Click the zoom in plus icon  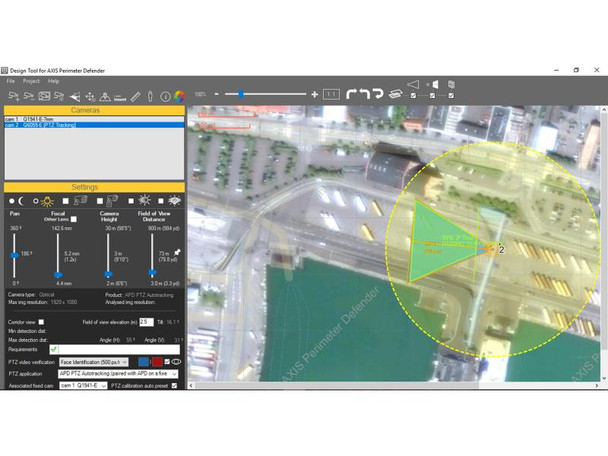(x=315, y=94)
